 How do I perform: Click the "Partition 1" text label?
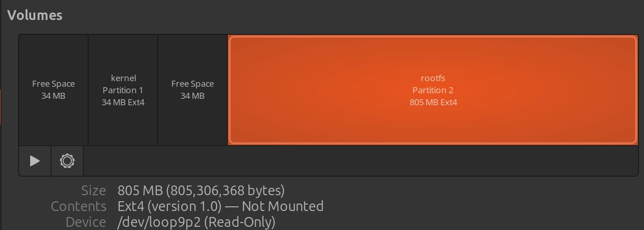click(123, 90)
